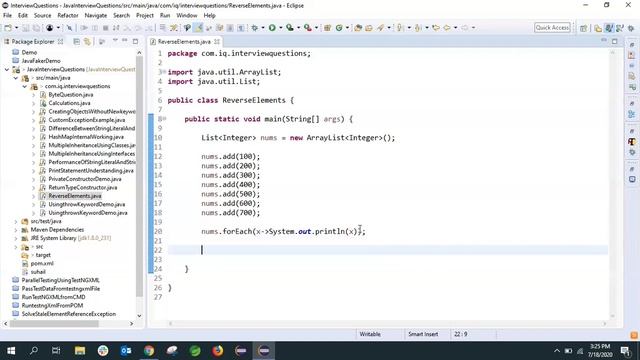
Task: Toggle Java editor breadcrumb
Action: click(187, 28)
